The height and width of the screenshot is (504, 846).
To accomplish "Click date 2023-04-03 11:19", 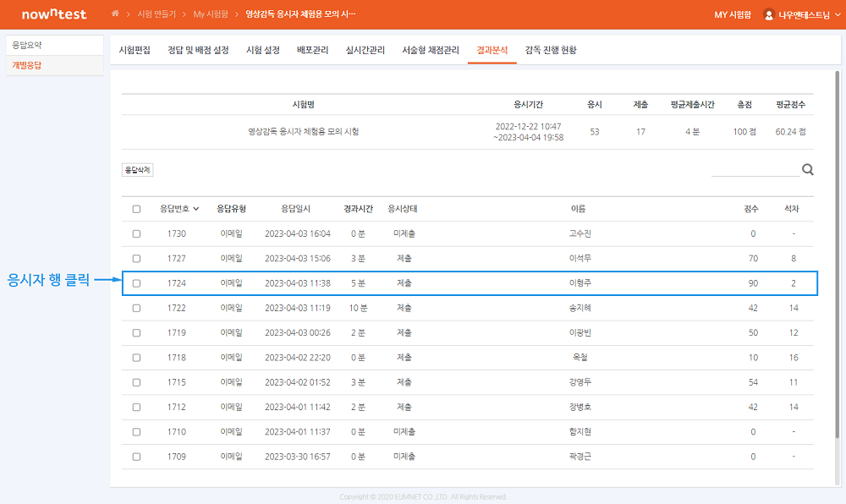I will 298,308.
